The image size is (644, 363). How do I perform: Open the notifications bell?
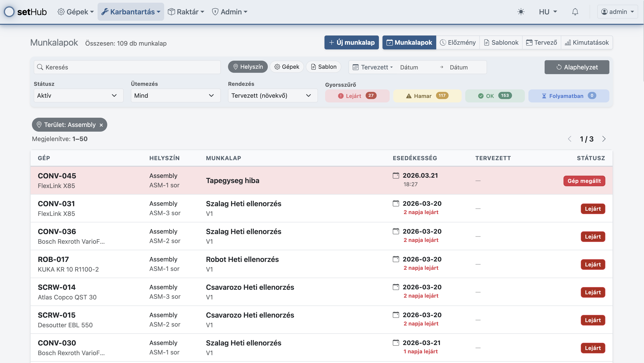pos(575,12)
